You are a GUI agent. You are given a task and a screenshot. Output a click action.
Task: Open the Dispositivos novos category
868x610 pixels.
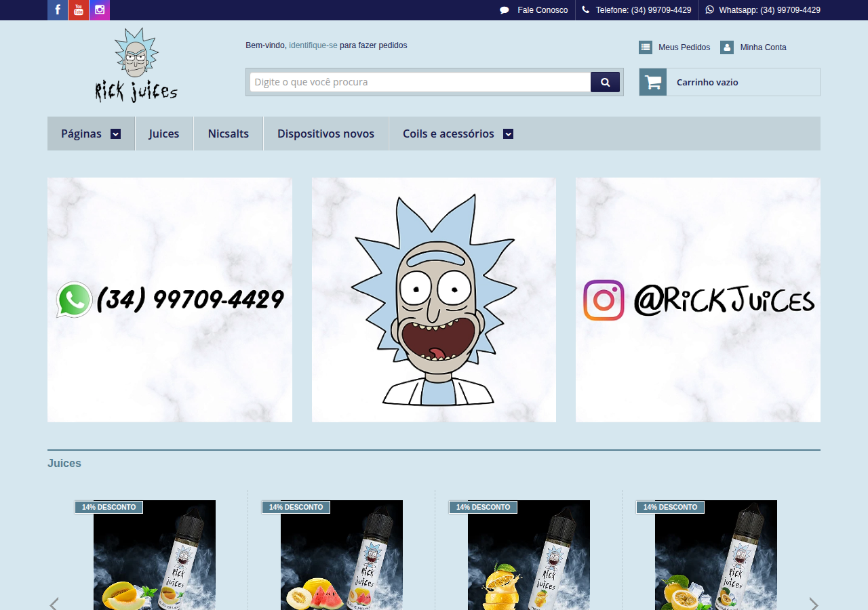pos(325,134)
